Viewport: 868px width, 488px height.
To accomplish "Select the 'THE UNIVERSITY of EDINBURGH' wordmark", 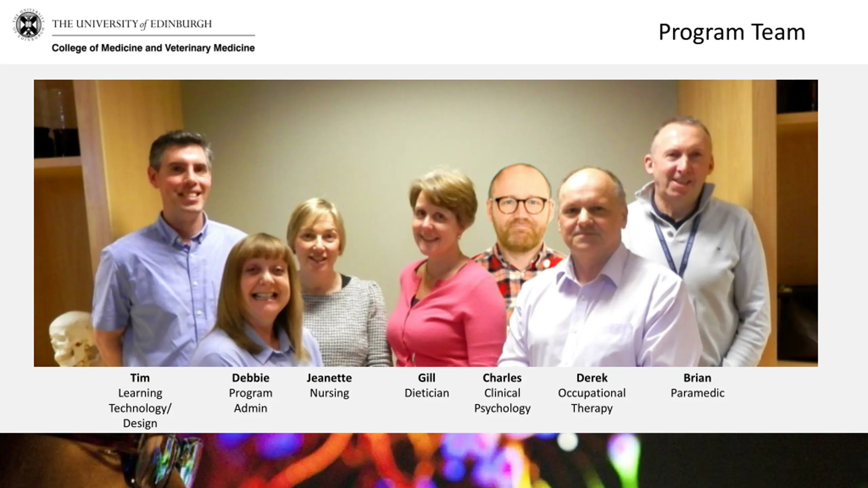I will point(132,24).
